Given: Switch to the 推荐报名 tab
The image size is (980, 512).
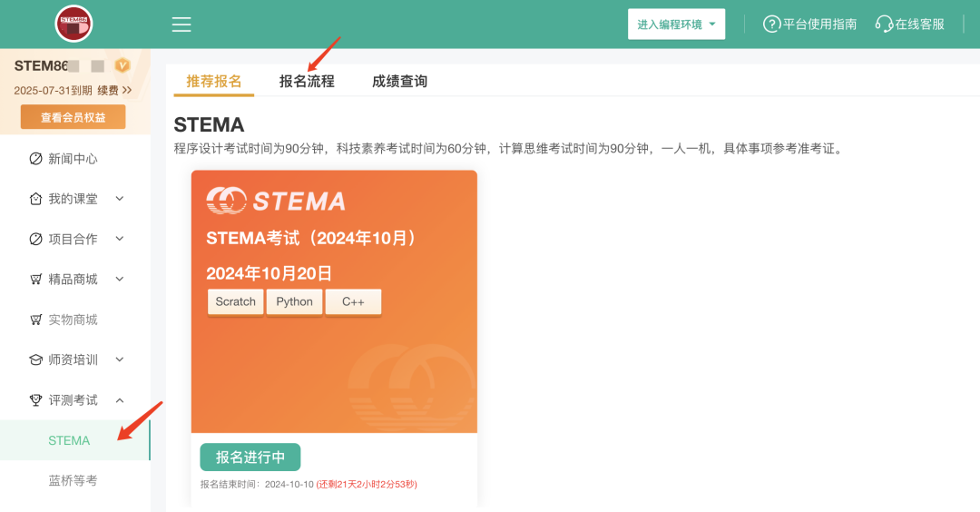Looking at the screenshot, I should 214,82.
